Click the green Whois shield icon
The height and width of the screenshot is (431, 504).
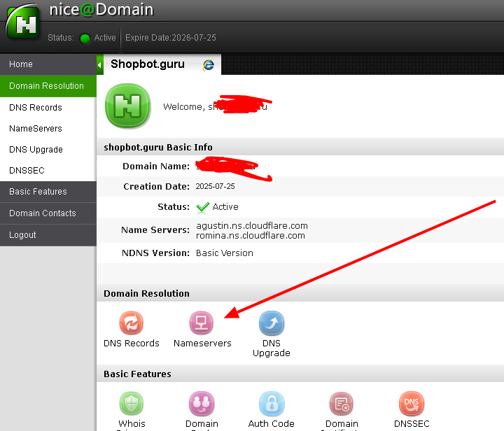click(x=131, y=404)
